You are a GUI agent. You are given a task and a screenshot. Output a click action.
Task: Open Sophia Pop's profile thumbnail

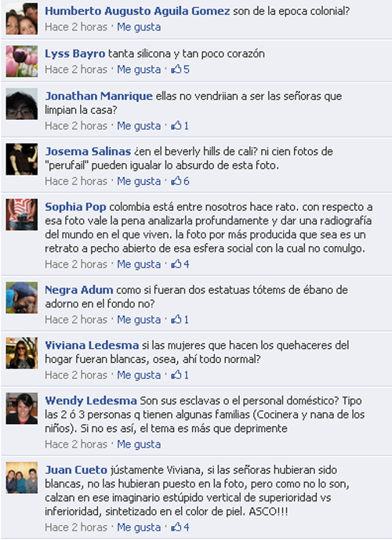coord(22,215)
